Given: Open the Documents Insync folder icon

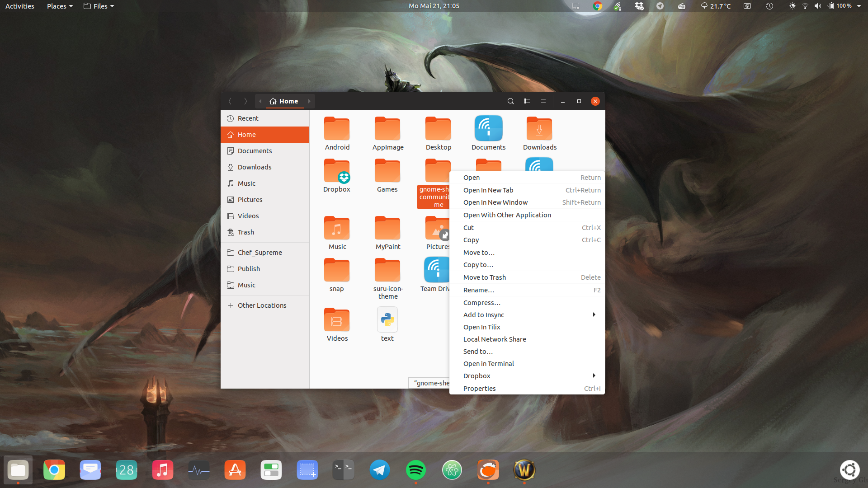Looking at the screenshot, I should click(488, 128).
